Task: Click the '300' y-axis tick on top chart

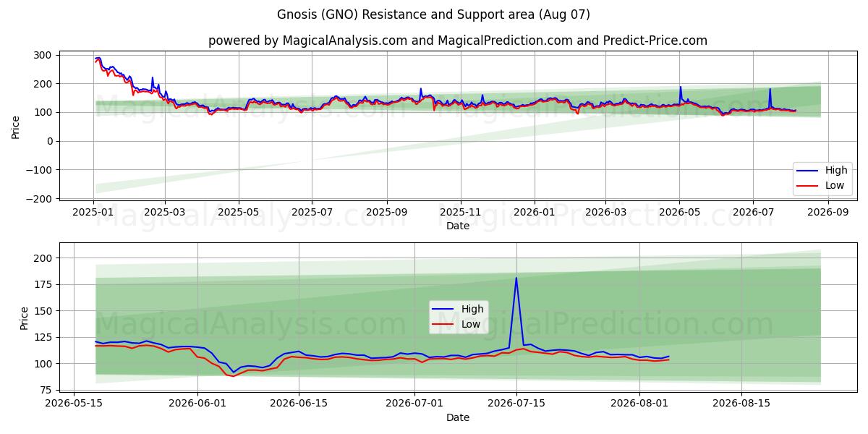Action: 43,55
